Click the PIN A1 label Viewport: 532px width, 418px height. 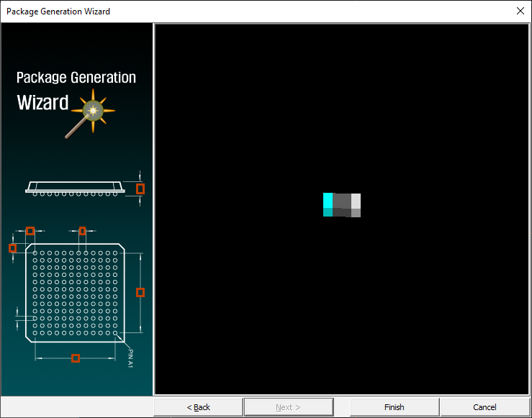[130, 358]
